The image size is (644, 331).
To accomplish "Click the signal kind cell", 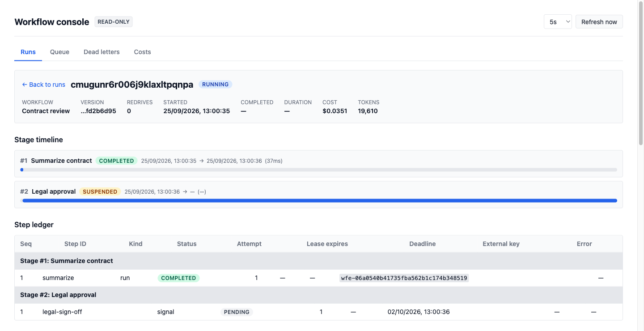I will 165,312.
